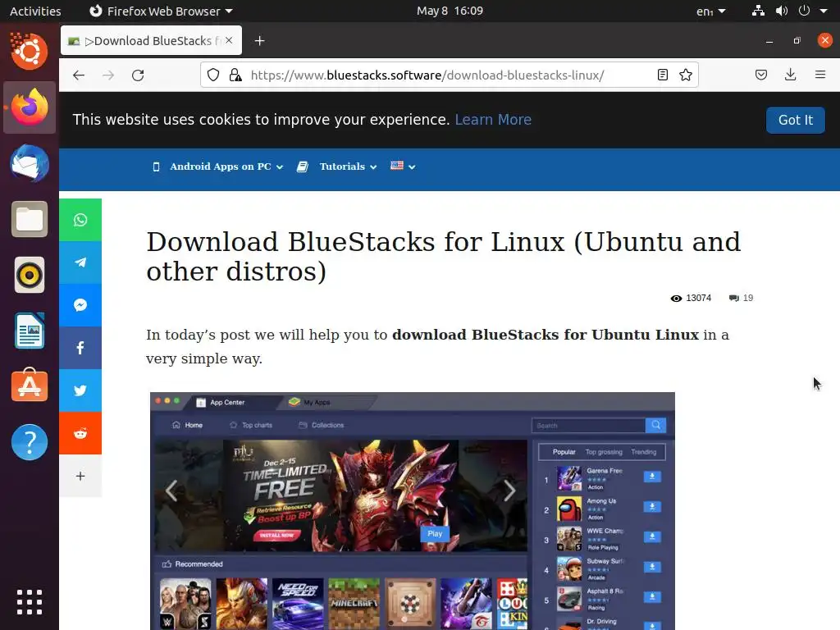Share the page via WhatsApp
Image resolution: width=840 pixels, height=630 pixels.
click(80, 220)
